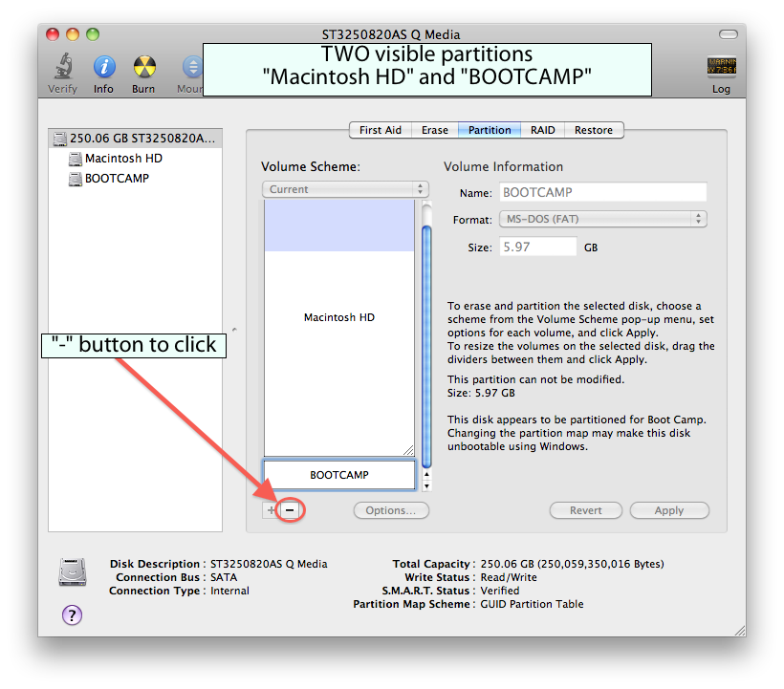This screenshot has height=689, width=784.
Task: Click the Verify microscope icon
Action: (63, 67)
